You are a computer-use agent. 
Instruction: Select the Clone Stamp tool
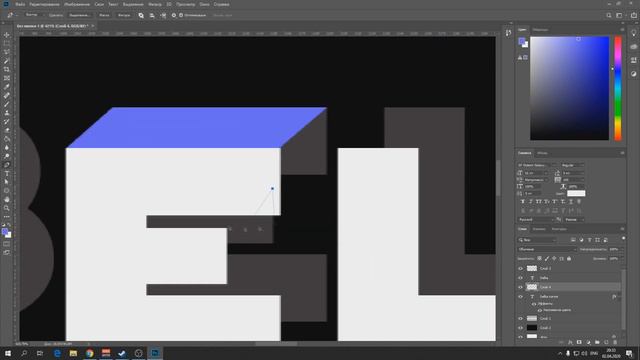(x=7, y=113)
